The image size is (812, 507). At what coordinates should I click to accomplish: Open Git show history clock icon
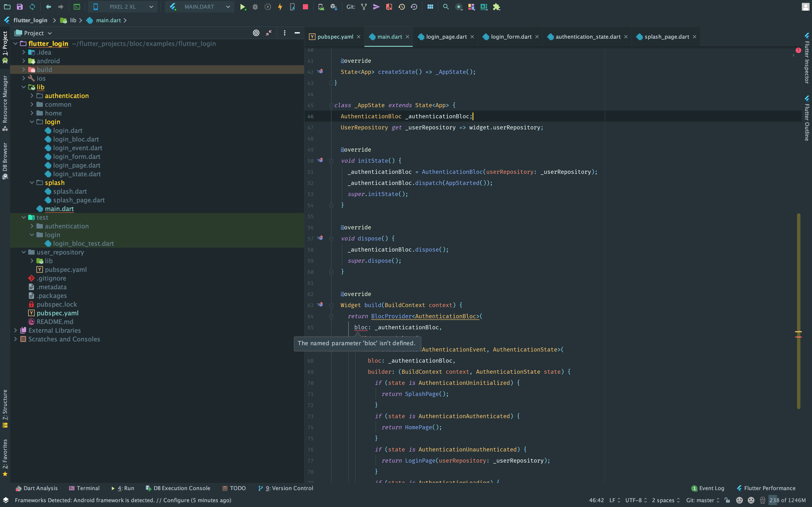401,7
